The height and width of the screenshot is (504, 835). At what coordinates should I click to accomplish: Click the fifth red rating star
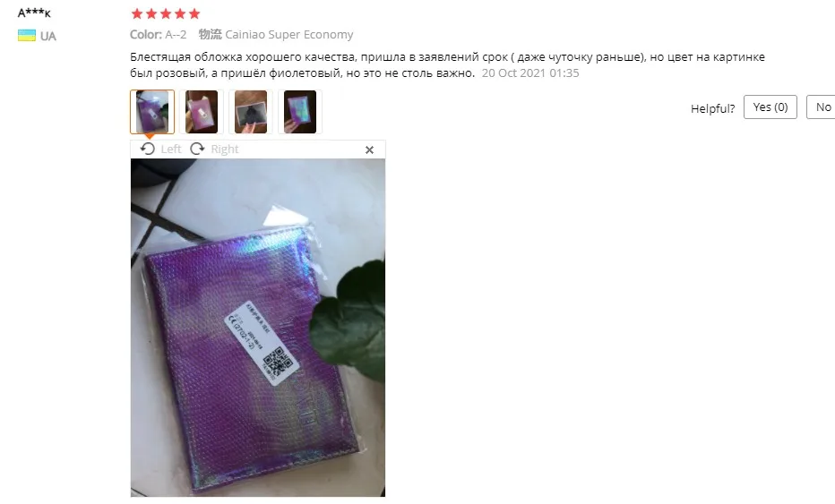coord(194,13)
